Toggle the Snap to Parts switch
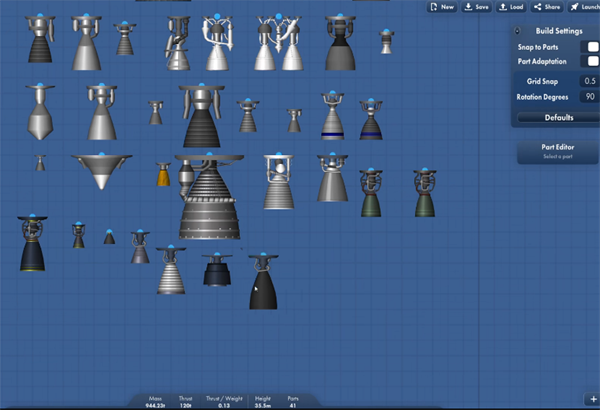The image size is (600, 410). [x=593, y=47]
